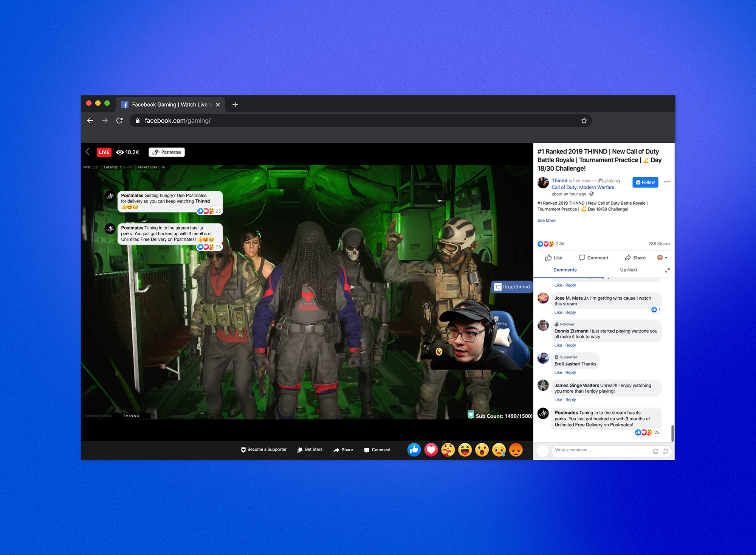Like James Ginge Walters' comment
Viewport: 756px width, 555px height.
(558, 400)
